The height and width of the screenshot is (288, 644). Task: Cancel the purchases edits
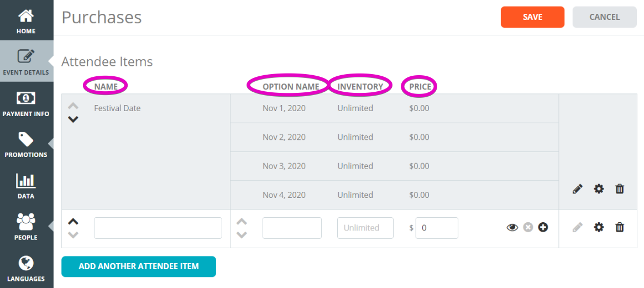coord(605,17)
